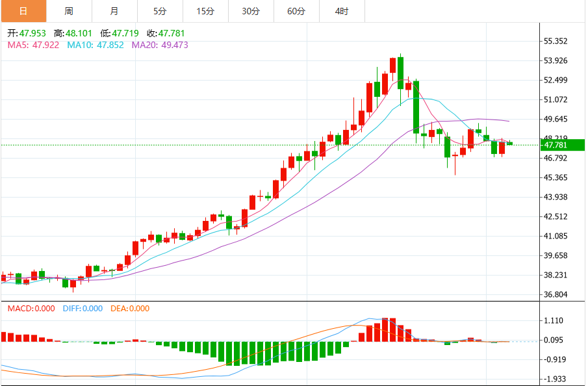Switch to the 4时 interval tab
The width and height of the screenshot is (588, 386).
pos(342,11)
